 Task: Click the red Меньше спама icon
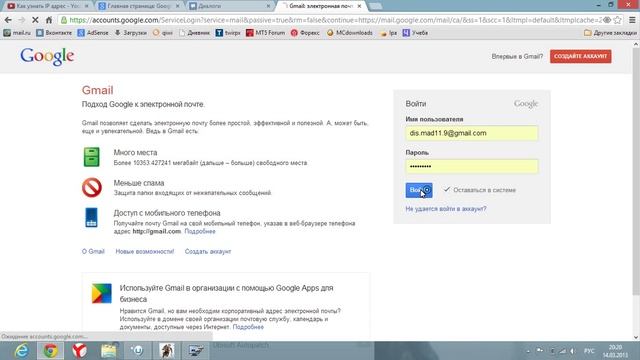point(92,187)
